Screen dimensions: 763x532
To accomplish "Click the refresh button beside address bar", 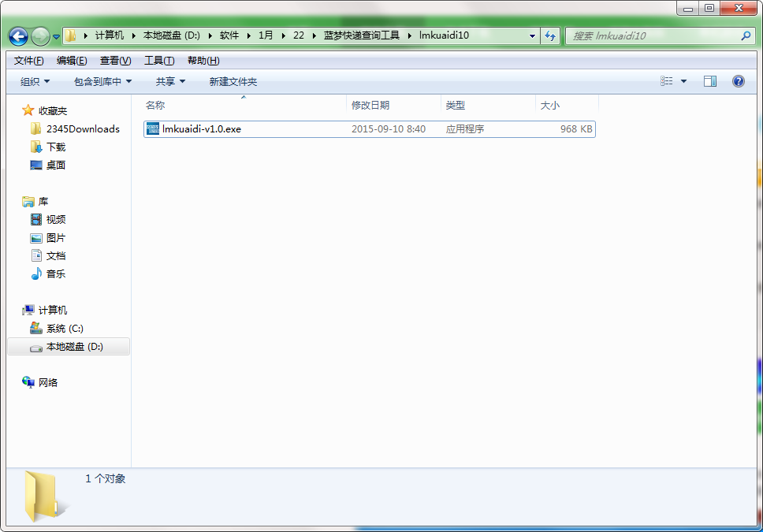I will pos(550,36).
